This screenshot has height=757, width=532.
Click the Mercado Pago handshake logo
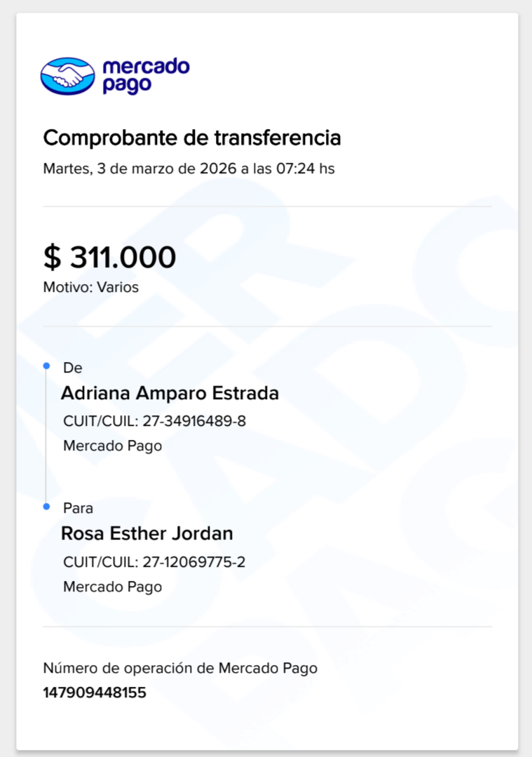pyautogui.click(x=67, y=76)
